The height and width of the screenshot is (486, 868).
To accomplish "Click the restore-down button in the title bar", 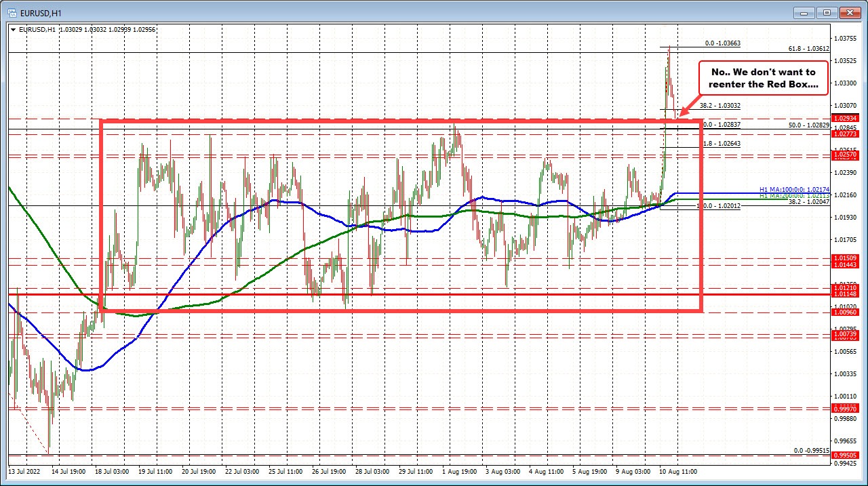I will tap(826, 12).
